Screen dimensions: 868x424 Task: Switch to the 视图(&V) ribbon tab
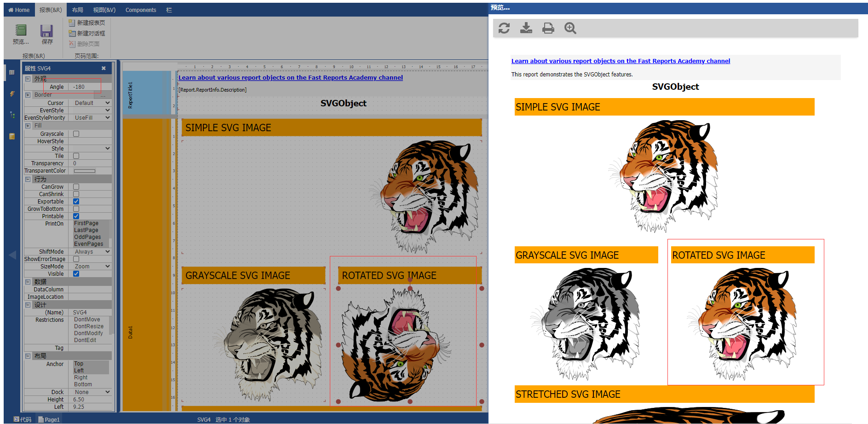coord(104,10)
